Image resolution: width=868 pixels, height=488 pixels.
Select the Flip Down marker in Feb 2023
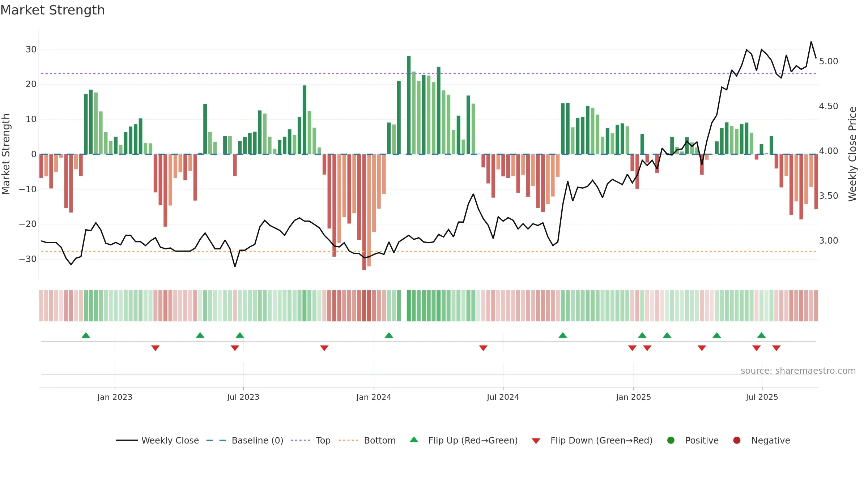click(x=156, y=348)
